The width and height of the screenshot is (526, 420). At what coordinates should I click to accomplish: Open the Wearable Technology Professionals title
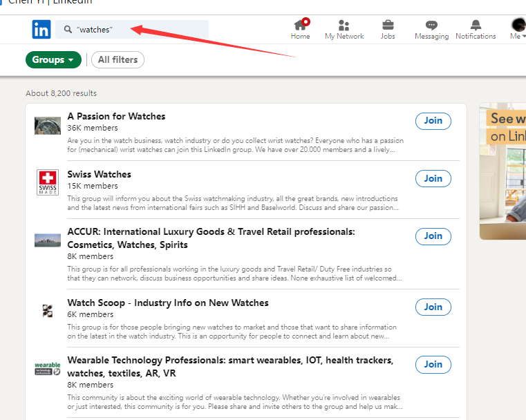[x=230, y=366]
